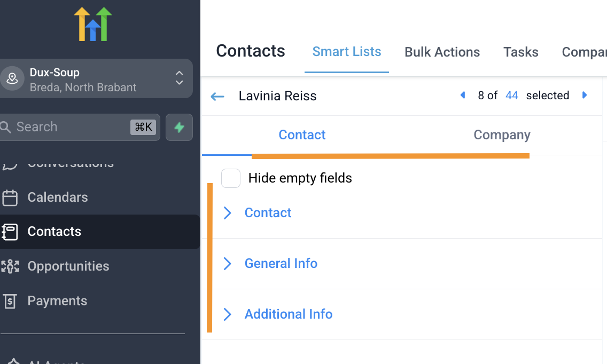The width and height of the screenshot is (607, 364).
Task: Click the Payments icon in sidebar
Action: pos(10,301)
